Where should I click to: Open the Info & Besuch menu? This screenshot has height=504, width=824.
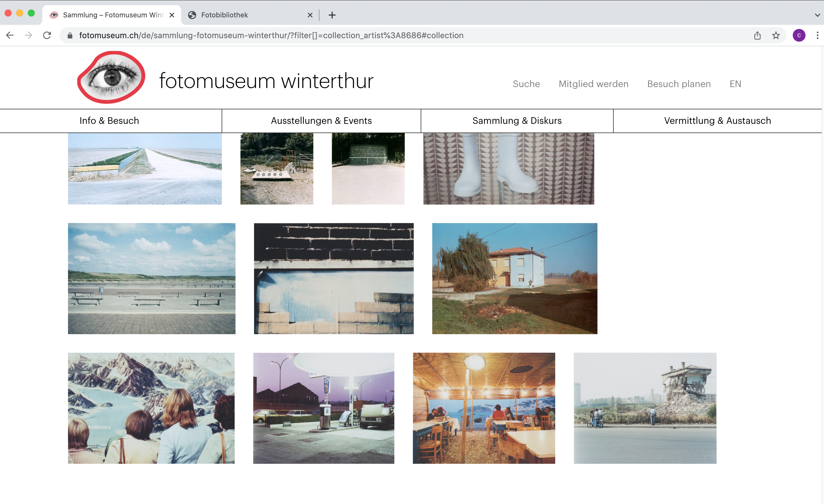tap(109, 121)
